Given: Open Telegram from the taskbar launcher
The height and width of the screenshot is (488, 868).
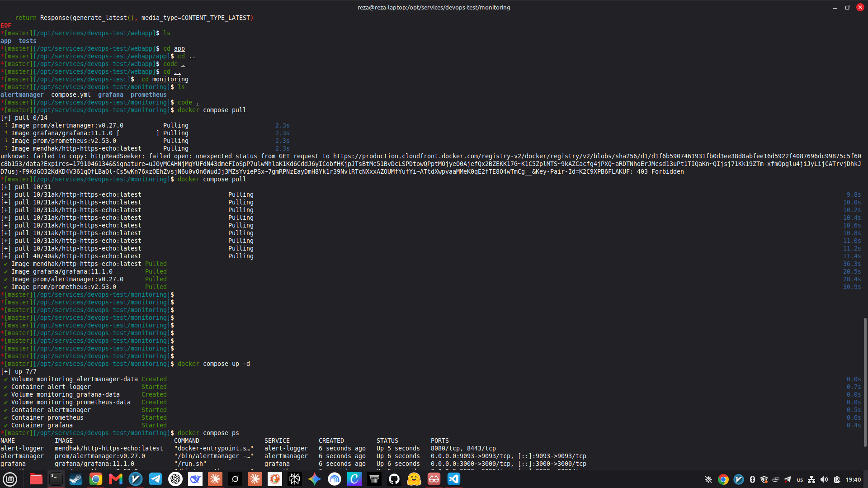Looking at the screenshot, I should [x=156, y=479].
